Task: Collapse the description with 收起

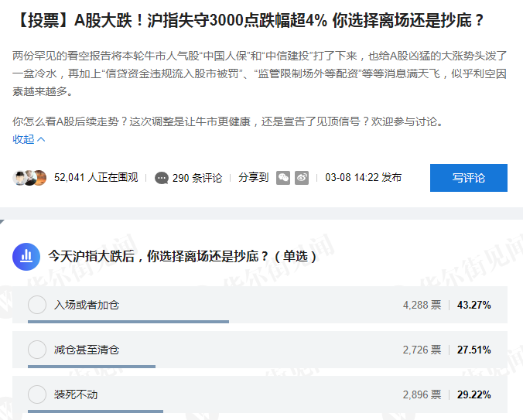Action: click(29, 139)
